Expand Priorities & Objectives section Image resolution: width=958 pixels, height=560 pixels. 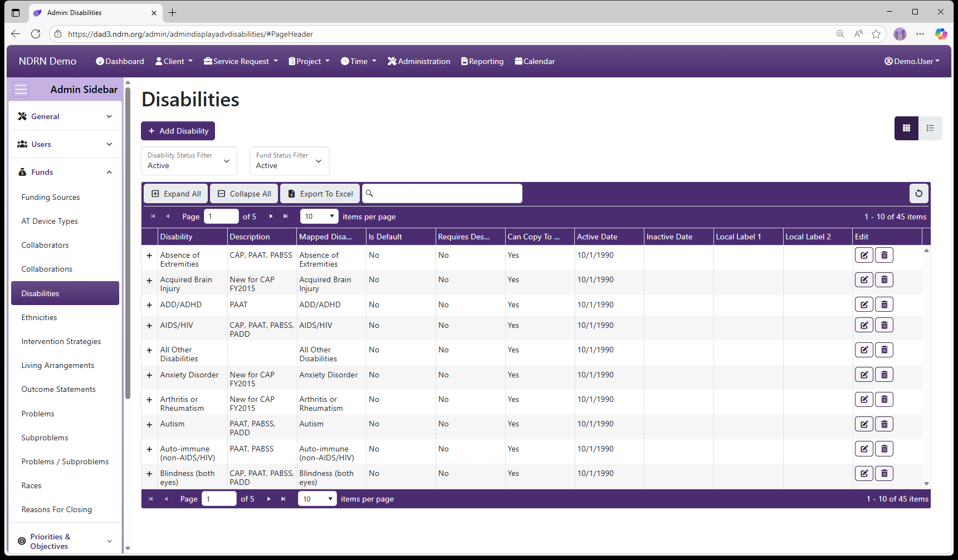pyautogui.click(x=65, y=541)
